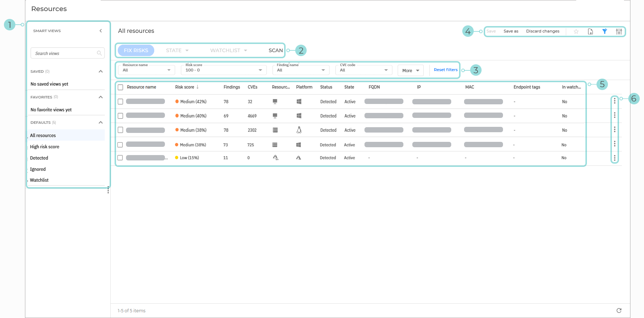This screenshot has height=318, width=644.
Task: Open actions menu for first resource row
Action: [614, 101]
